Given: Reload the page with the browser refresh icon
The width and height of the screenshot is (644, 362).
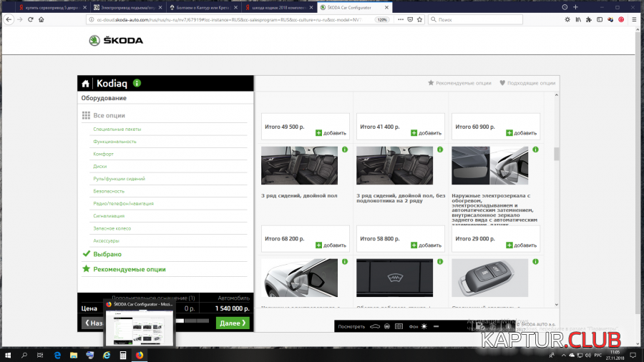Looking at the screenshot, I should 31,19.
